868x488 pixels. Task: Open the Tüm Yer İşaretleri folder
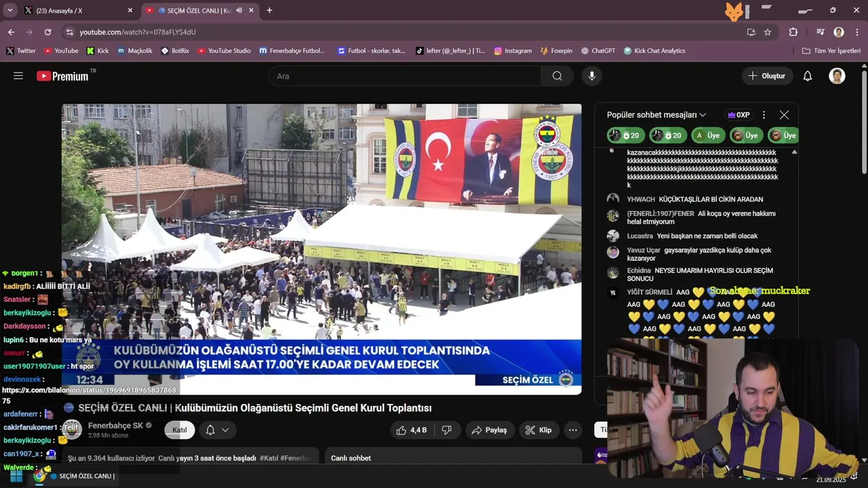click(831, 51)
